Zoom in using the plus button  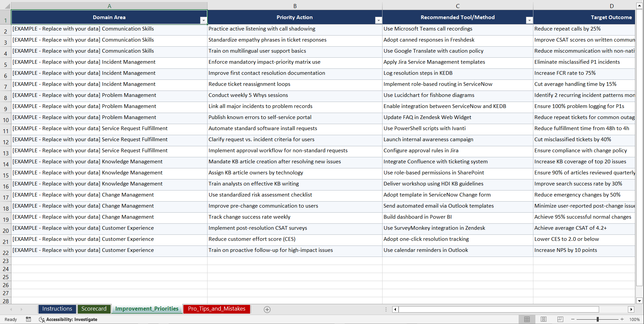click(622, 319)
